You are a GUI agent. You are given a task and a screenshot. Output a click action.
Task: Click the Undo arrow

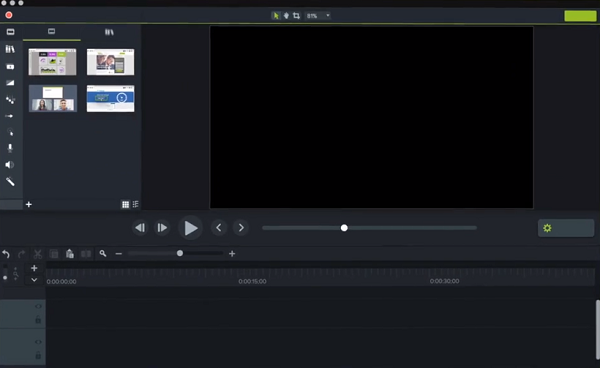click(6, 254)
